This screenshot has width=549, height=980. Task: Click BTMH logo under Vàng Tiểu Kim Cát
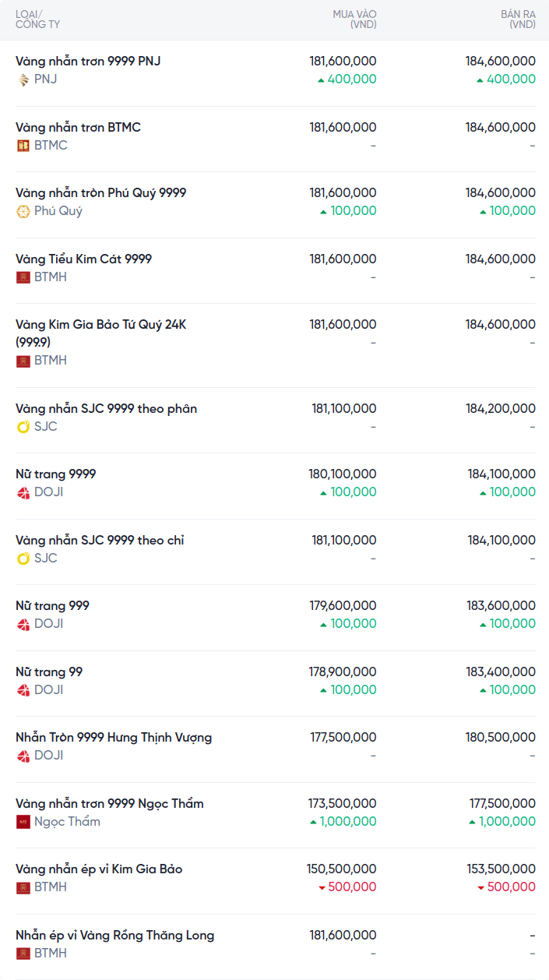23,277
